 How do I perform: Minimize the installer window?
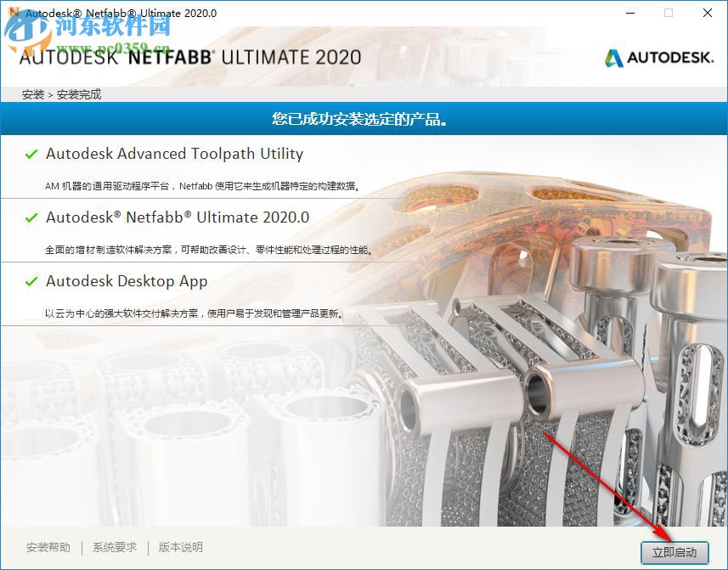[629, 13]
